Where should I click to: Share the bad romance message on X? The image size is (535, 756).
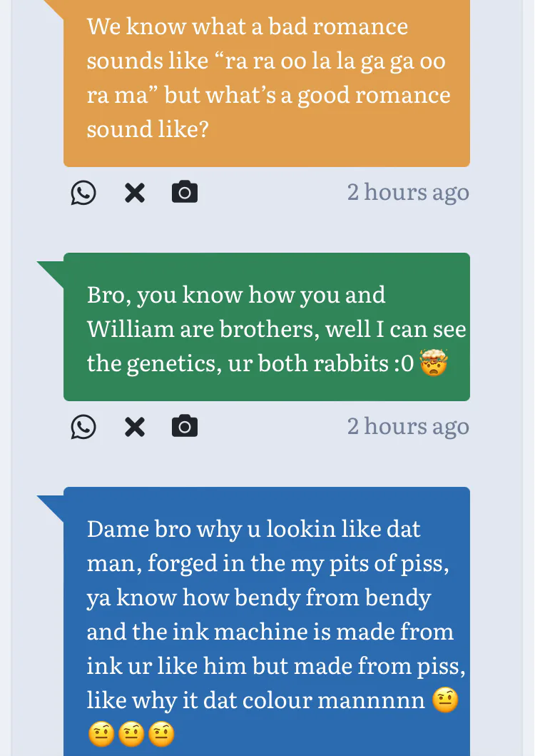tap(135, 193)
